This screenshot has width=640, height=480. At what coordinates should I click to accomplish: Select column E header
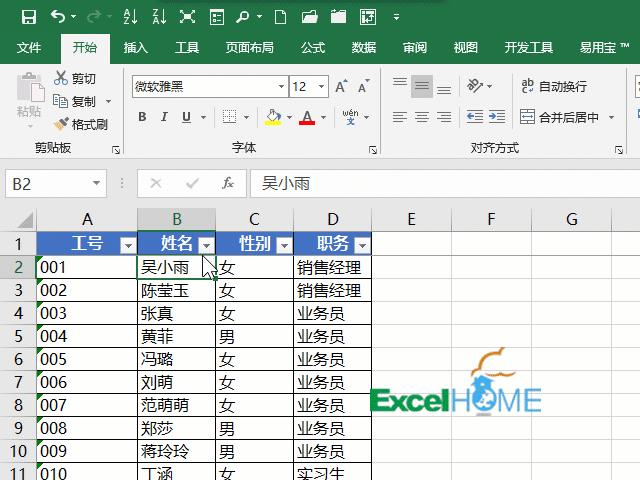[x=411, y=220]
